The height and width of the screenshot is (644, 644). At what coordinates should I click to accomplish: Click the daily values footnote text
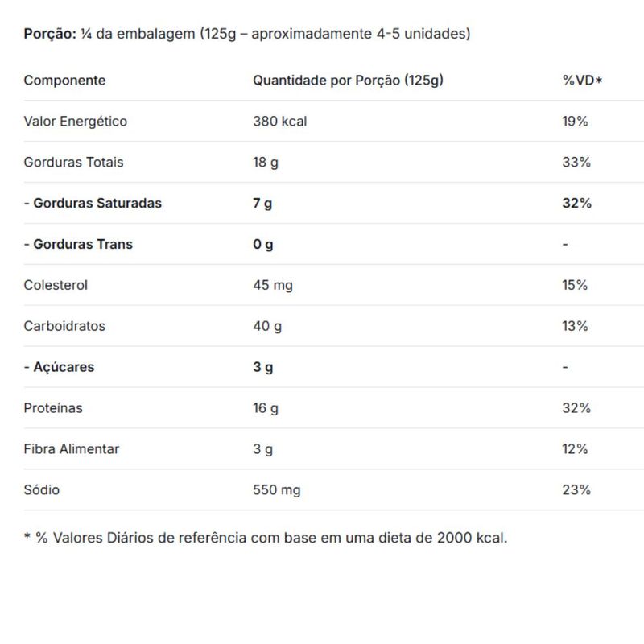pos(266,538)
